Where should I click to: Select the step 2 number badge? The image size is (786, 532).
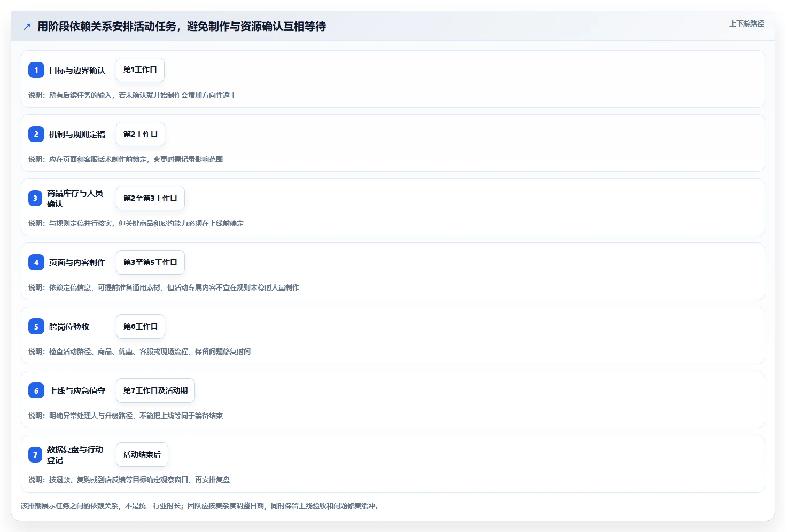[36, 134]
